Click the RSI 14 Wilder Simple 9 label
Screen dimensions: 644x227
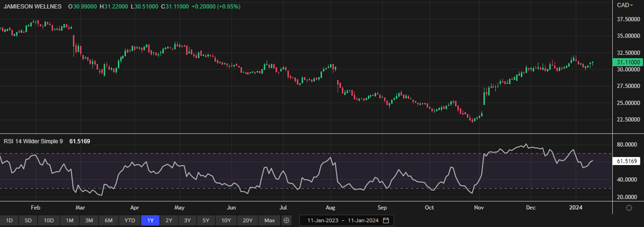click(33, 141)
